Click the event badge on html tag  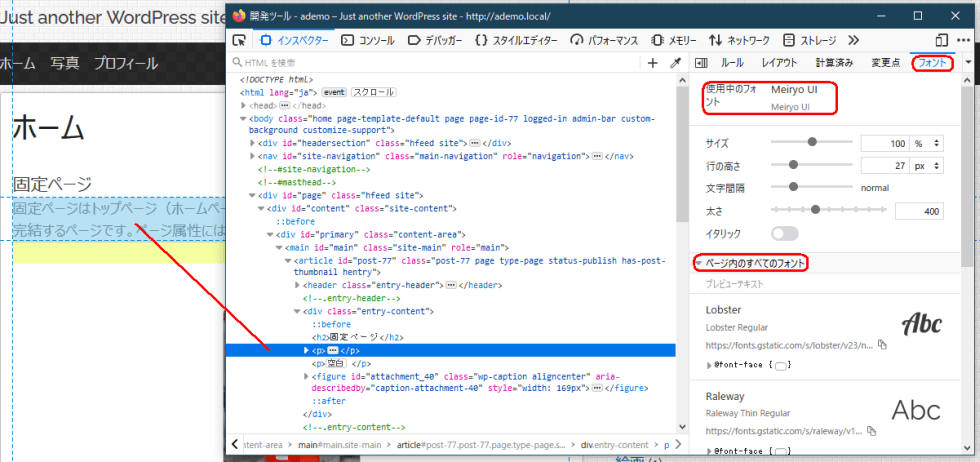click(334, 92)
